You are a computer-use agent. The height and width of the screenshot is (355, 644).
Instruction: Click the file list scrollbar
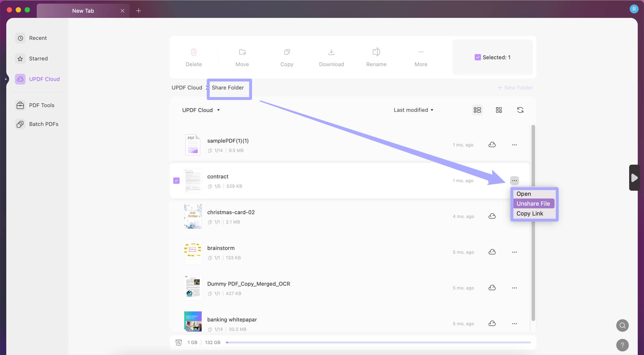(x=533, y=223)
